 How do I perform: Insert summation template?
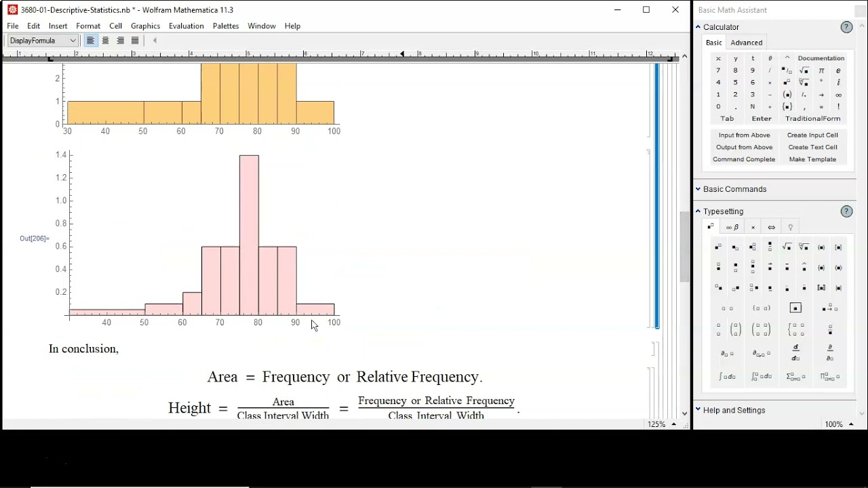[796, 377]
